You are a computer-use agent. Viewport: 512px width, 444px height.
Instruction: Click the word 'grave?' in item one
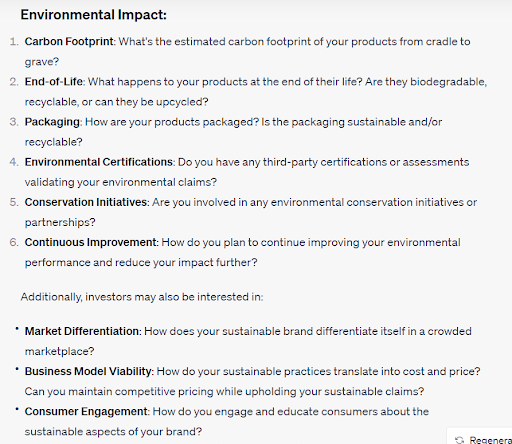[42, 62]
